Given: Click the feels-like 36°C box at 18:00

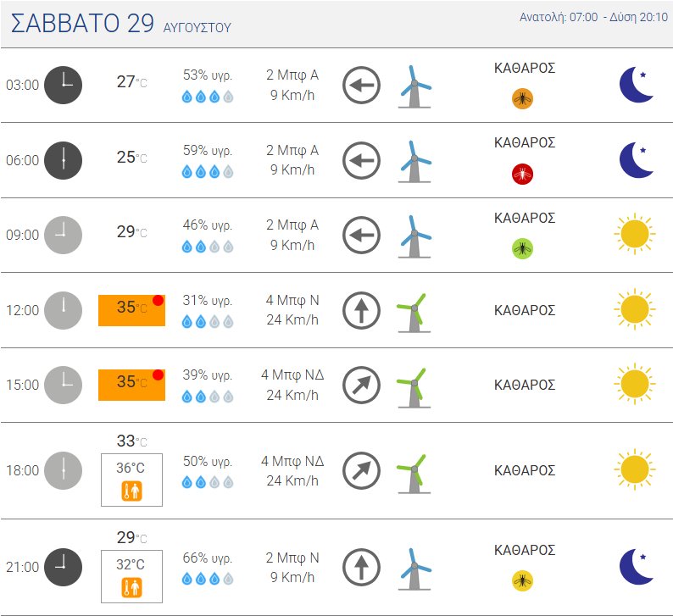Looking at the screenshot, I should [131, 480].
